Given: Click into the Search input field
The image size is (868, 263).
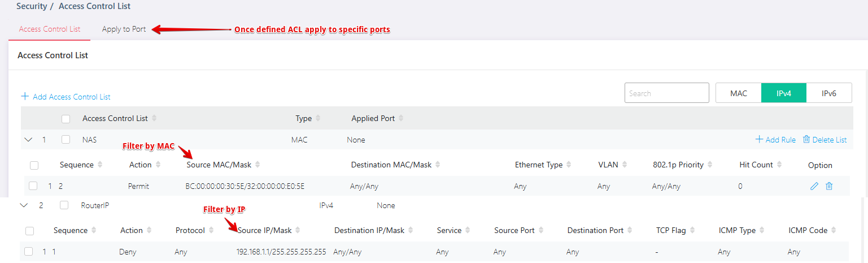Looking at the screenshot, I should tap(666, 93).
